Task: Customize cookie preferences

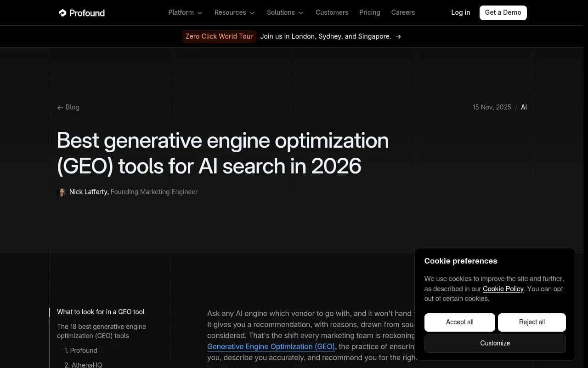Action: point(495,343)
